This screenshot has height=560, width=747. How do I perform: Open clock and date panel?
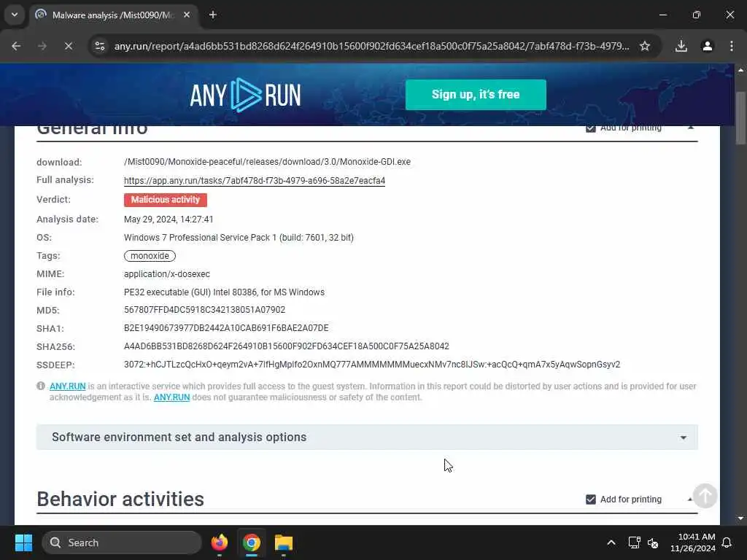point(693,542)
